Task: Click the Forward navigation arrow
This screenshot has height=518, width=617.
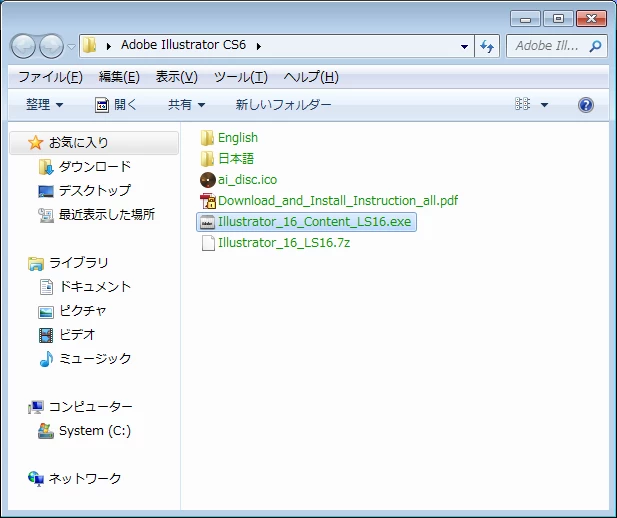Action: (51, 46)
